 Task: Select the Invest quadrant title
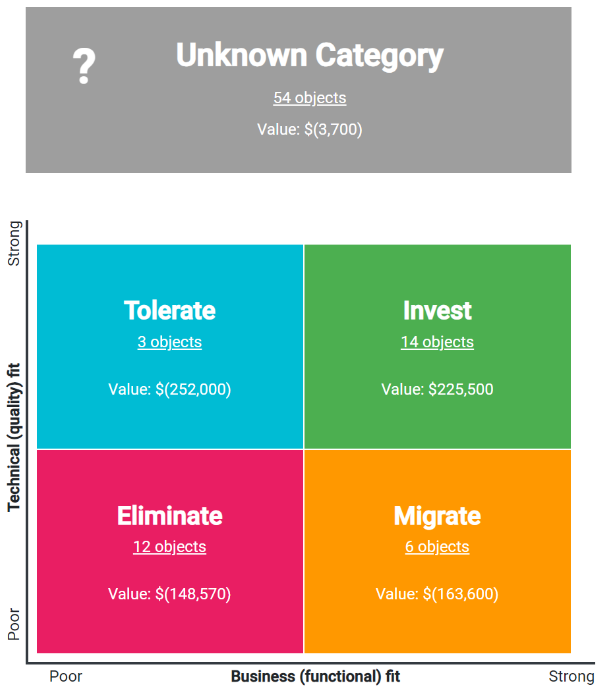click(x=437, y=310)
